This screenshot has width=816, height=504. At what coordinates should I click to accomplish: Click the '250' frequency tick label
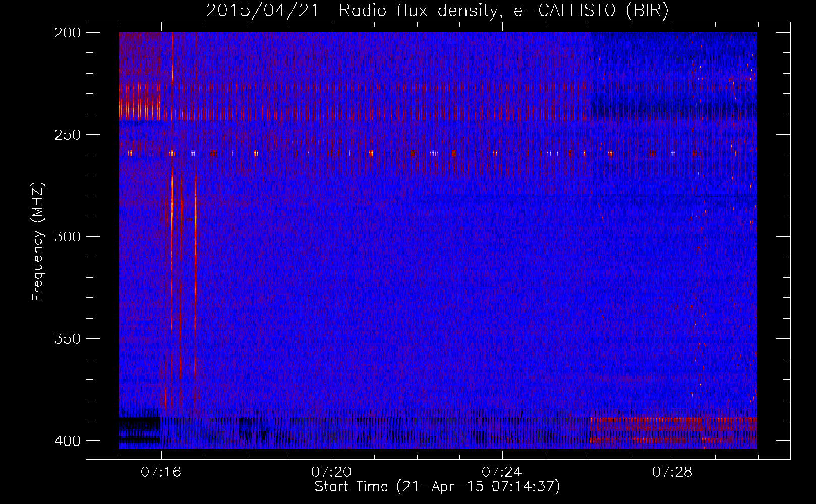pyautogui.click(x=67, y=135)
